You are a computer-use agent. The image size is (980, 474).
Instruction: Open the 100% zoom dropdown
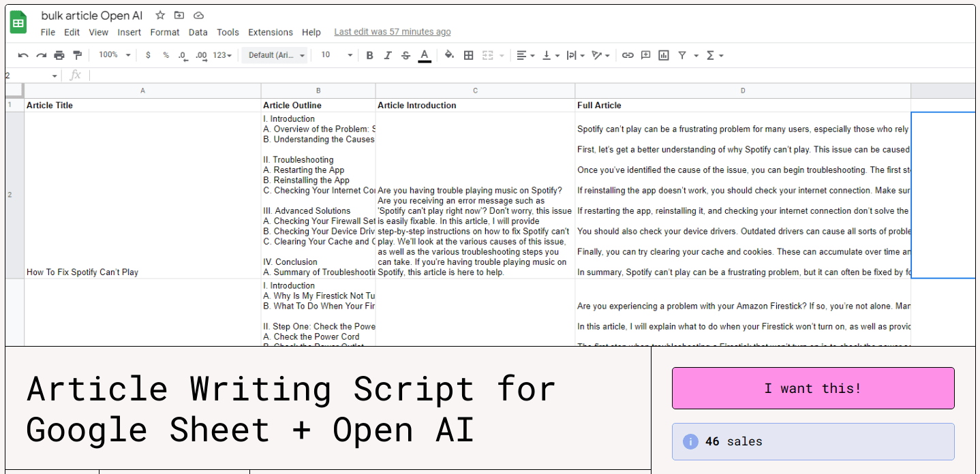click(x=114, y=55)
